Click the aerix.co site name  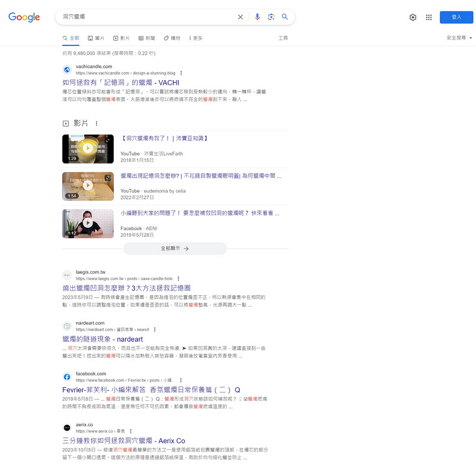click(x=84, y=425)
